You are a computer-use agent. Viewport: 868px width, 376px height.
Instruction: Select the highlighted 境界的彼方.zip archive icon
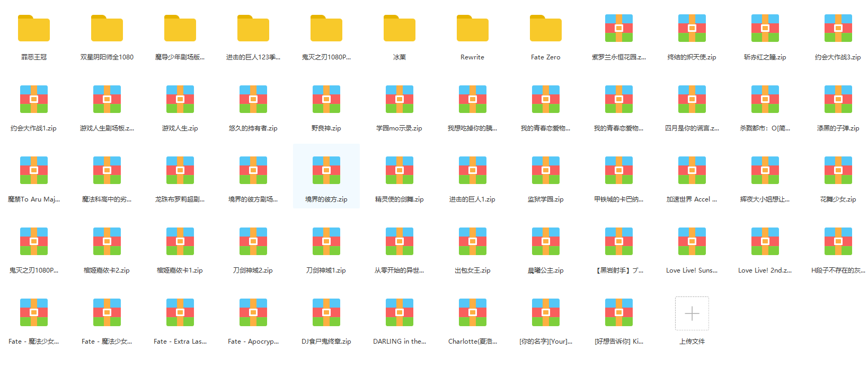pos(326,170)
